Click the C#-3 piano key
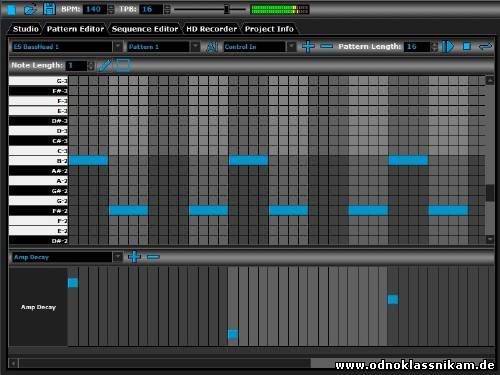 pos(38,141)
